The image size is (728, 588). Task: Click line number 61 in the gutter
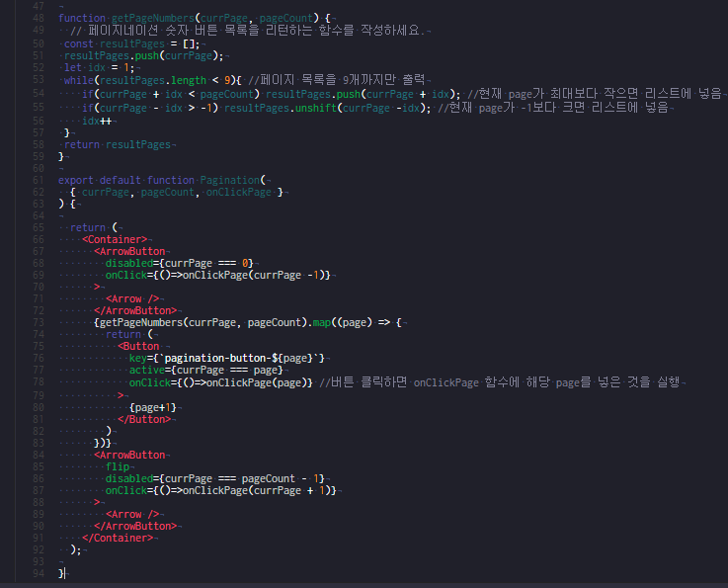point(39,180)
